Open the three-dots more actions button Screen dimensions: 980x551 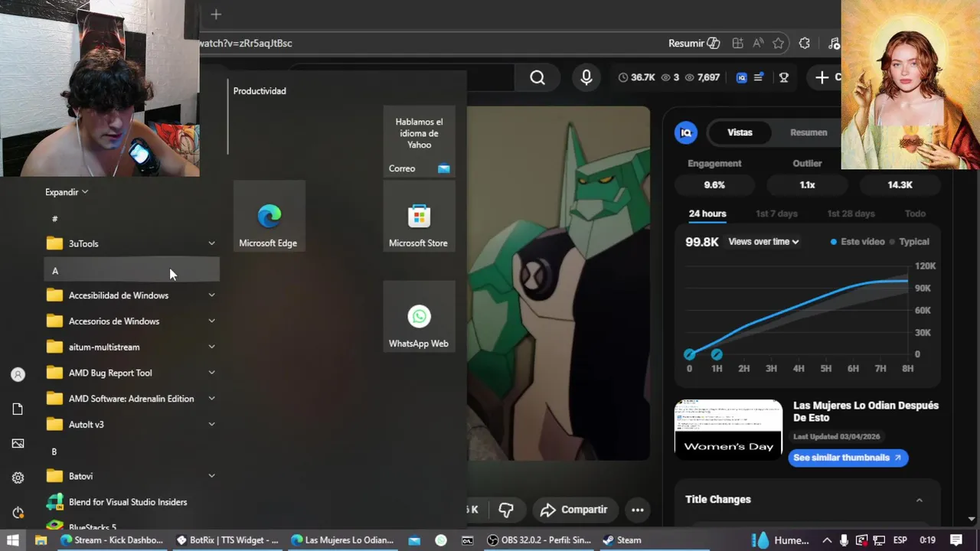pyautogui.click(x=637, y=510)
